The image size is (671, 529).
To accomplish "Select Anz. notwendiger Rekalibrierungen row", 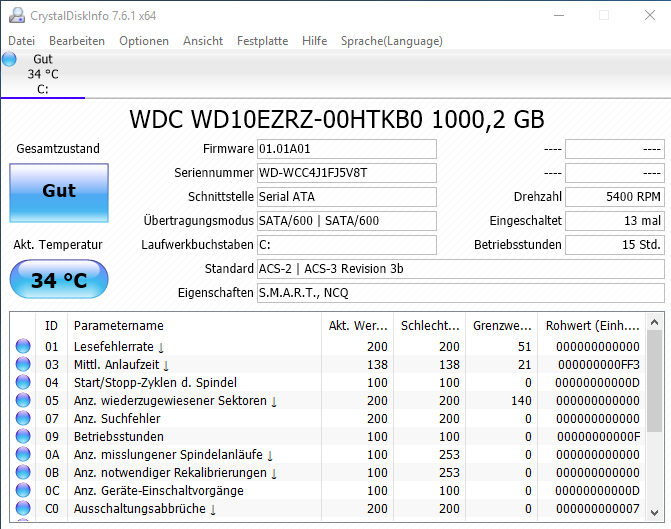I will [x=328, y=472].
